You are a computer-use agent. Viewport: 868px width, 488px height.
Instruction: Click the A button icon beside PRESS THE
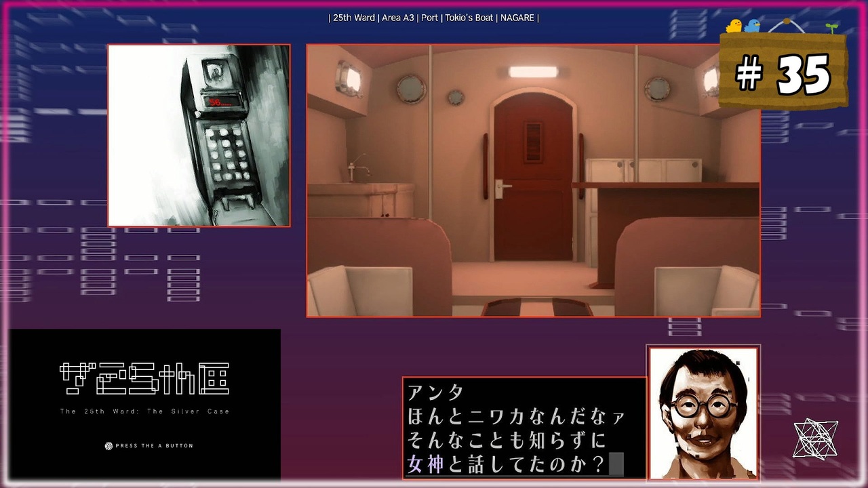pyautogui.click(x=108, y=446)
